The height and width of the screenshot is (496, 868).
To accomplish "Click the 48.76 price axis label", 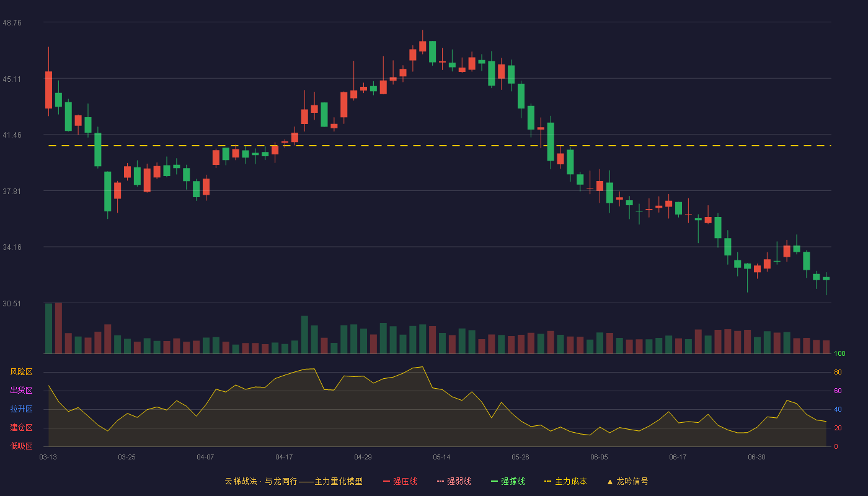I will click(x=12, y=22).
